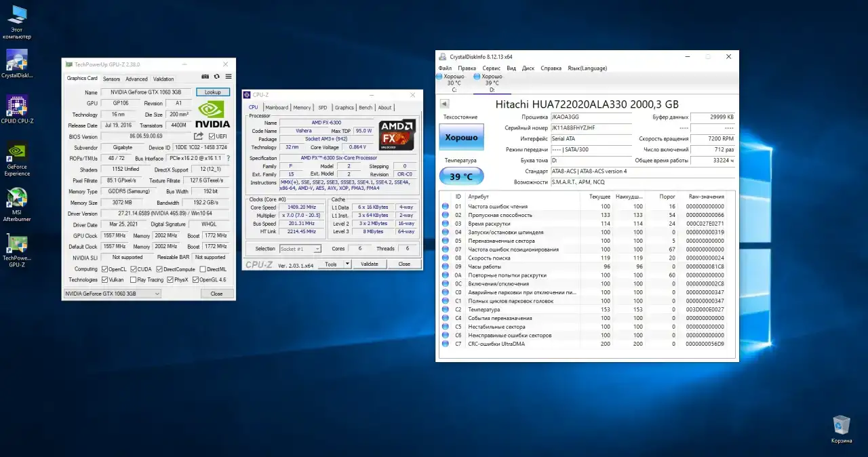Switch to the Memory tab in CPU-Z
This screenshot has height=457, width=868.
pyautogui.click(x=302, y=107)
